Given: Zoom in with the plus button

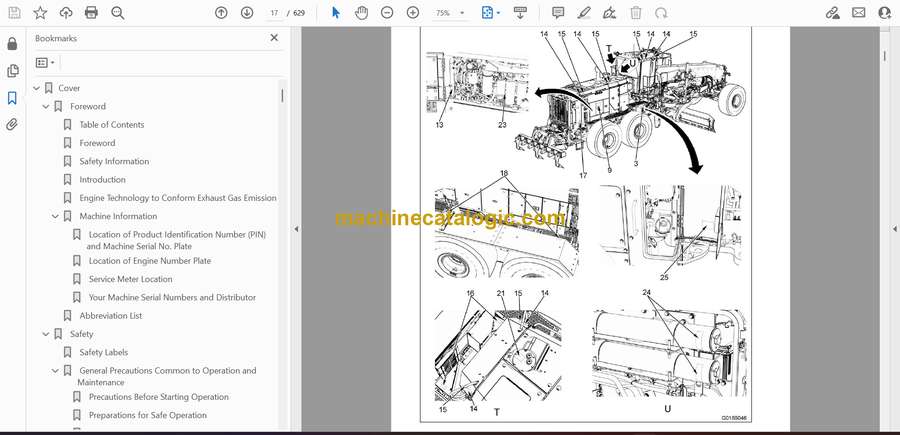Looking at the screenshot, I should [413, 13].
